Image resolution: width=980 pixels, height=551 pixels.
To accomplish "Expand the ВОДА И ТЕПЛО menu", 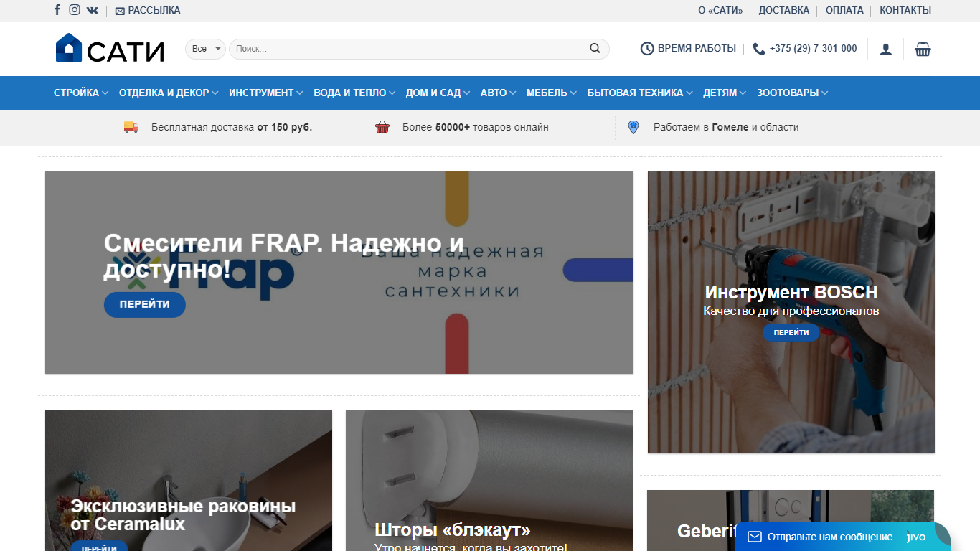I will [x=354, y=93].
